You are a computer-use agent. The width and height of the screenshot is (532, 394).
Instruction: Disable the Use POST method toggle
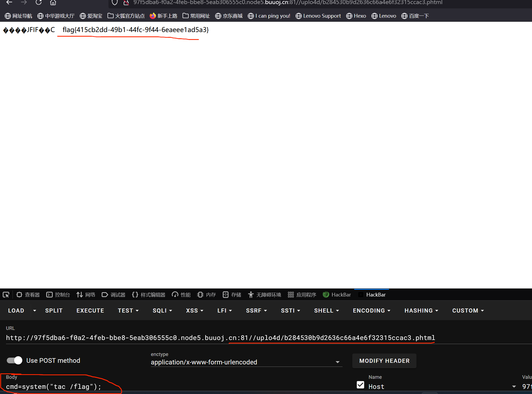(x=15, y=360)
